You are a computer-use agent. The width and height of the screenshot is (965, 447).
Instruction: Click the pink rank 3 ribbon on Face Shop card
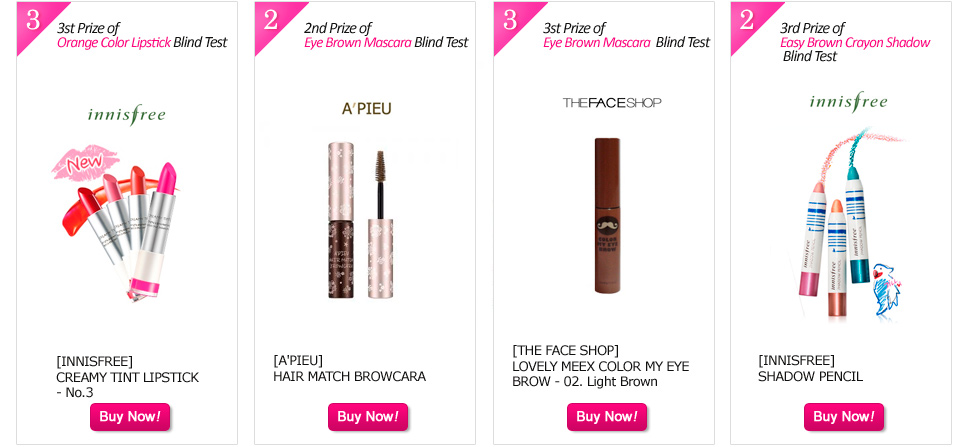512,22
